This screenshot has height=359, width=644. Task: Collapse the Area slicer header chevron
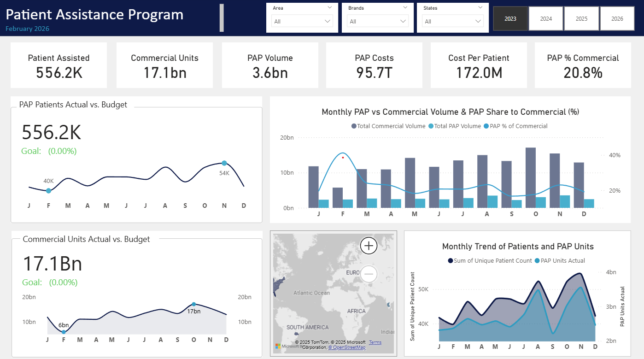click(330, 7)
